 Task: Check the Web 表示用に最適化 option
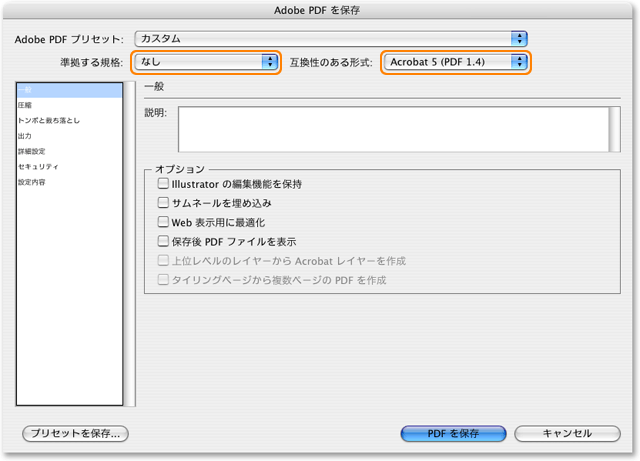(164, 222)
